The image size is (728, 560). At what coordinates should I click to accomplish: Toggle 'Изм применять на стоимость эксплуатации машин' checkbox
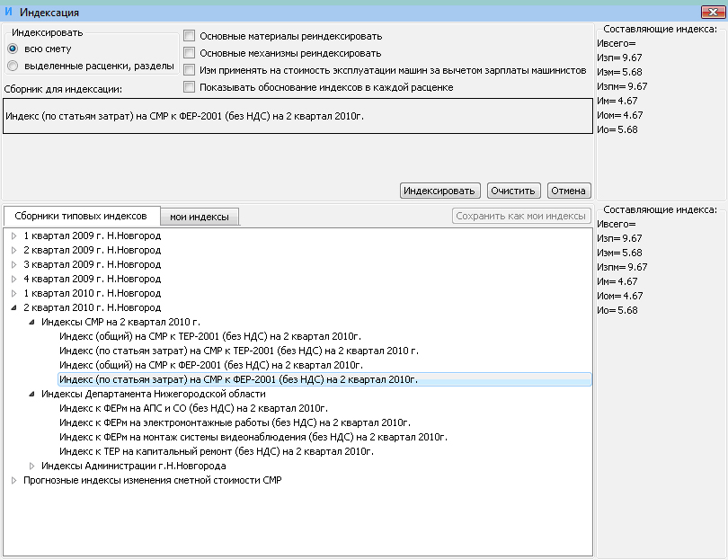click(x=190, y=70)
